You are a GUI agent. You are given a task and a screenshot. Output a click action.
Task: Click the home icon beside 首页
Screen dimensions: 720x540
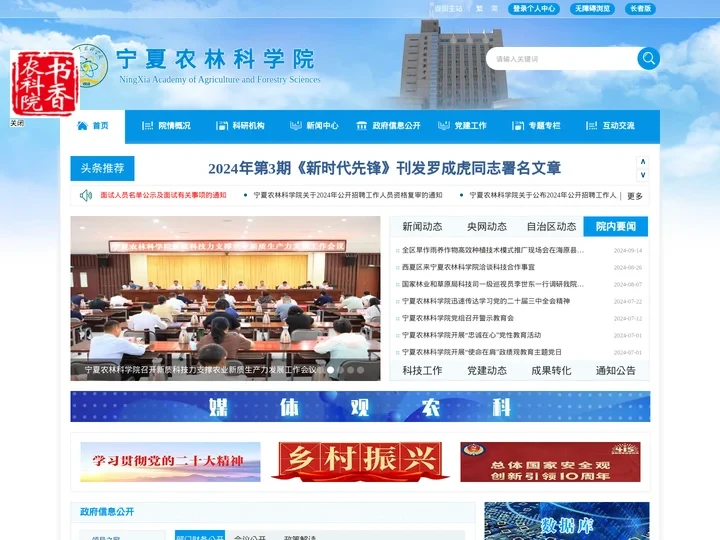coord(83,125)
